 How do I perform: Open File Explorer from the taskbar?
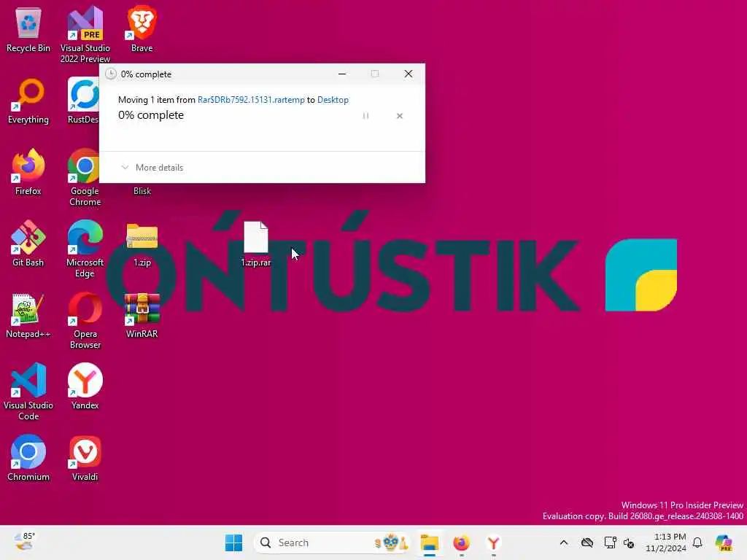pyautogui.click(x=430, y=542)
